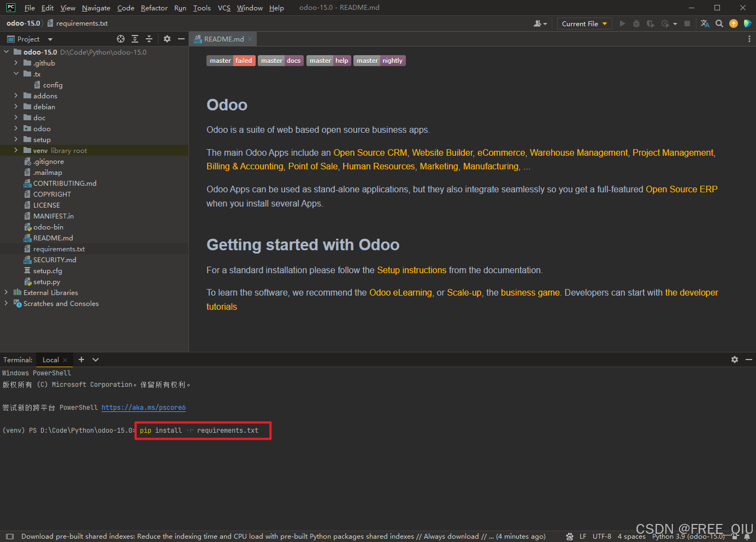Open Project panel gear options
The image size is (756, 542).
[167, 39]
